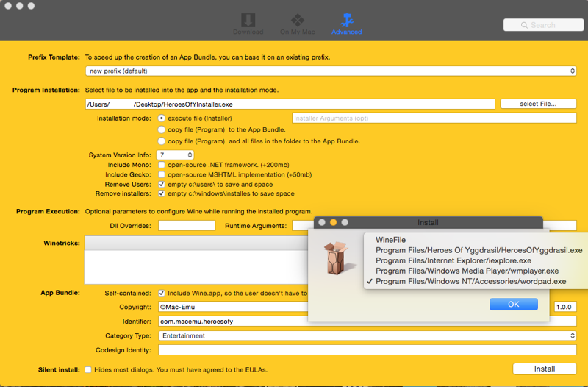Viewport: 588px width, 387px height.
Task: Toggle the Self-contained checkbox
Action: [x=161, y=293]
